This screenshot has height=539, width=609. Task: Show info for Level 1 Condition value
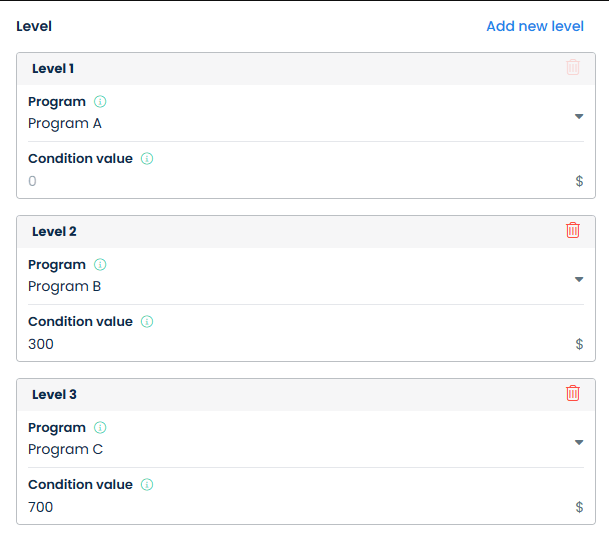pyautogui.click(x=147, y=159)
